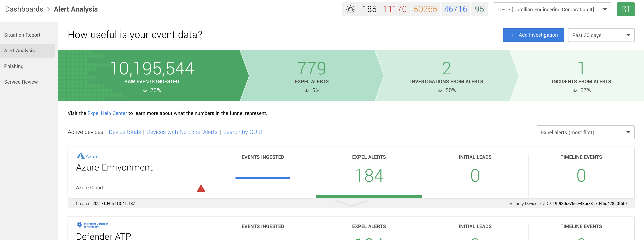644x240 pixels.
Task: Open the RT user avatar menu
Action: pyautogui.click(x=625, y=9)
